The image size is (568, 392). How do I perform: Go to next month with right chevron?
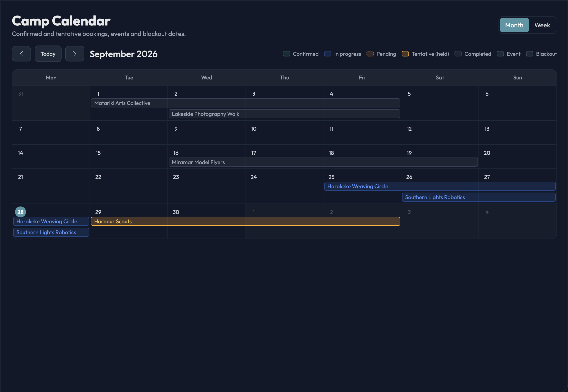[75, 54]
